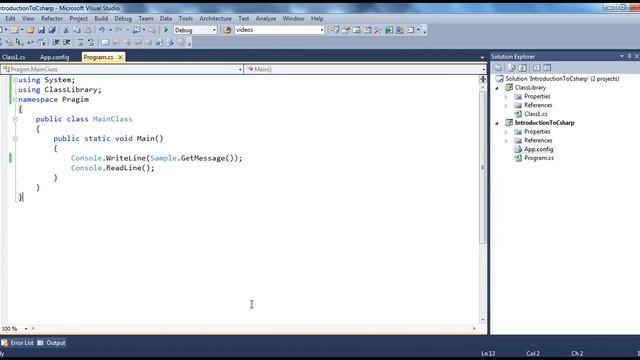Viewport: 640px width, 360px height.
Task: Open the Analyze menu
Action: [266, 19]
